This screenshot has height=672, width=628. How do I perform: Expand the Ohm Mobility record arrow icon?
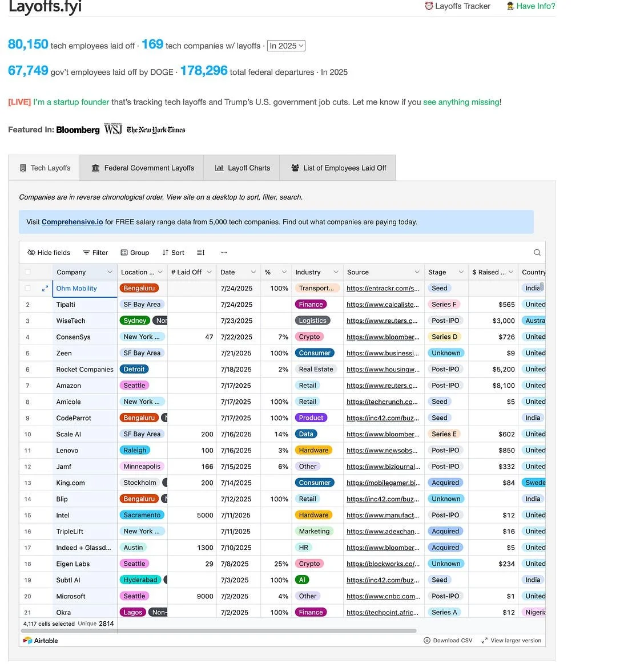(x=45, y=289)
